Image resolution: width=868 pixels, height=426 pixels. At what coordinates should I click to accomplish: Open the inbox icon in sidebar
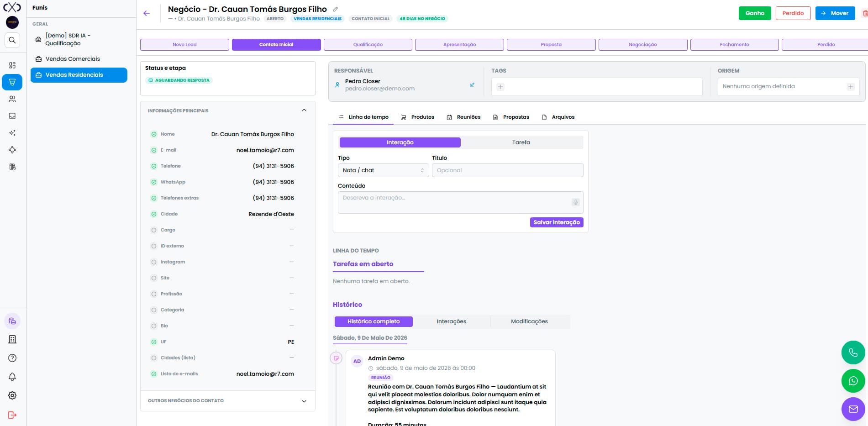click(12, 116)
